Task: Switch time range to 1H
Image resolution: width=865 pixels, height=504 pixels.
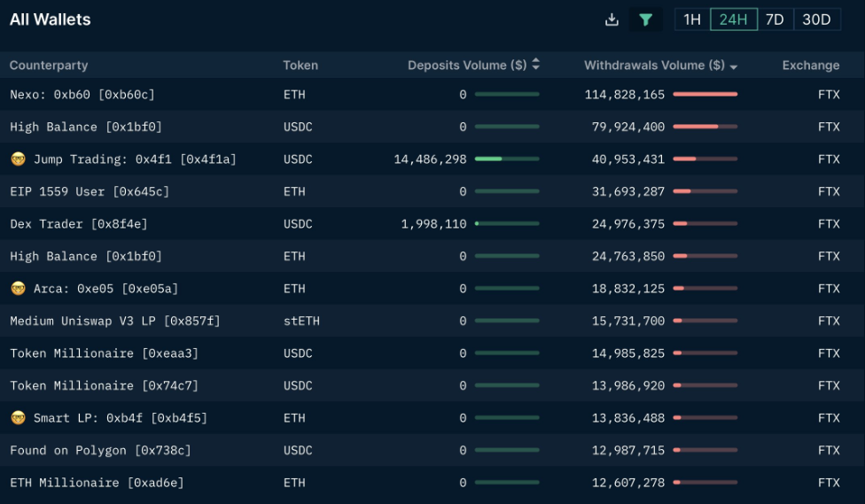Action: click(692, 19)
